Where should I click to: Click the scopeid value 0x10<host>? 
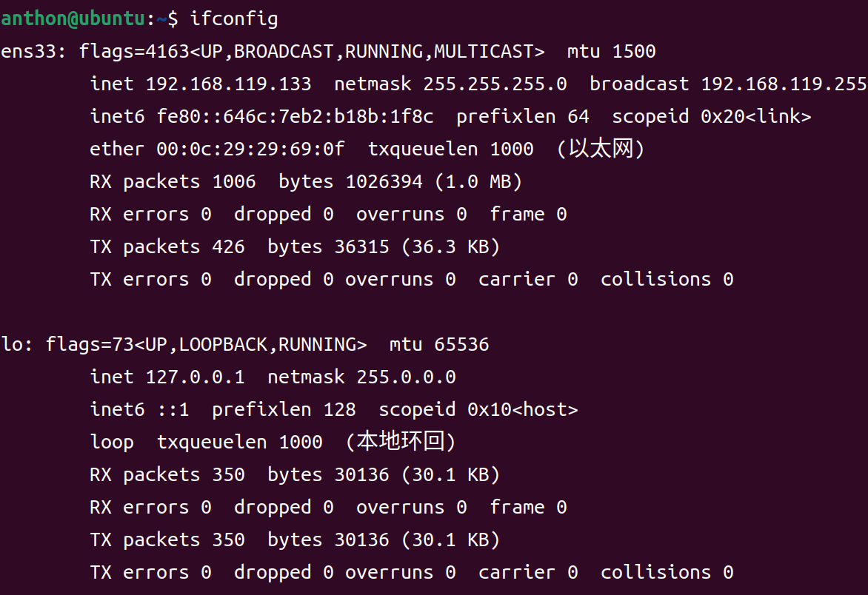[x=522, y=410]
